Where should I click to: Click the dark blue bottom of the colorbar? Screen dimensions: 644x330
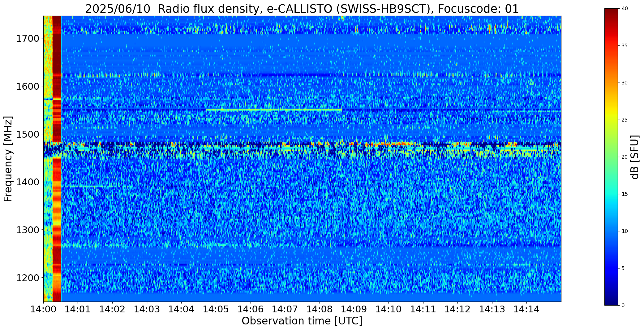[x=612, y=298]
